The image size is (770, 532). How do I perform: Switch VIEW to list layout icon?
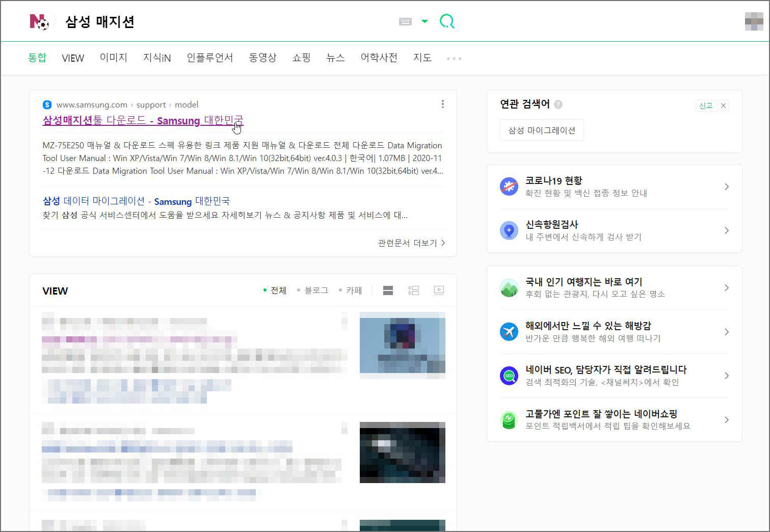click(413, 290)
